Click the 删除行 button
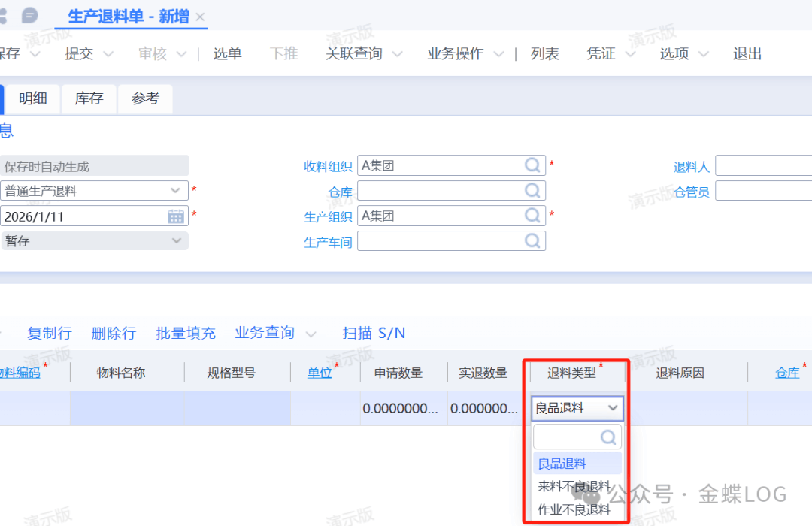This screenshot has width=812, height=526. click(114, 333)
